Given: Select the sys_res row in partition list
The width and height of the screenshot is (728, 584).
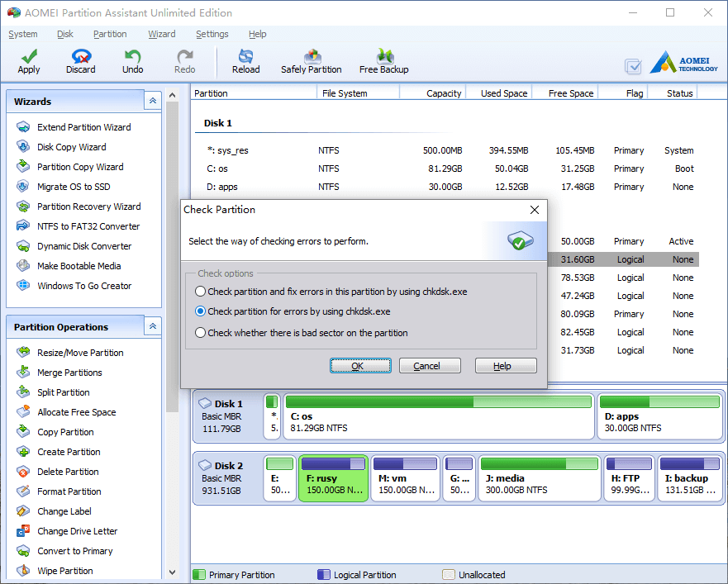Looking at the screenshot, I should click(448, 150).
